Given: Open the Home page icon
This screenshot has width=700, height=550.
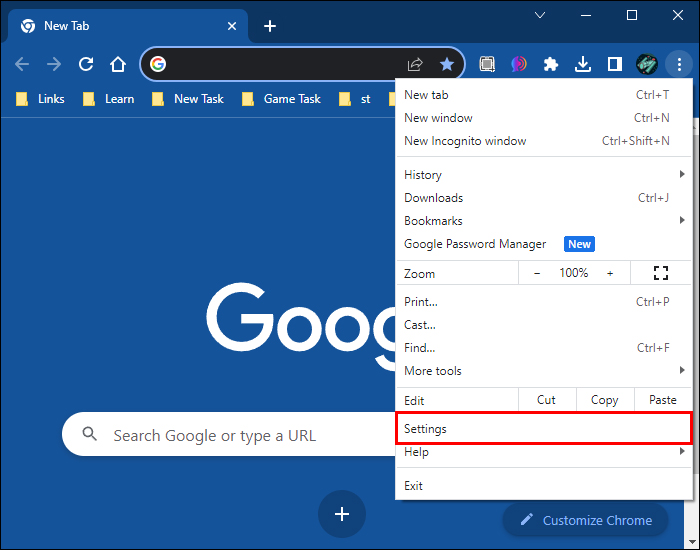Looking at the screenshot, I should tap(118, 64).
